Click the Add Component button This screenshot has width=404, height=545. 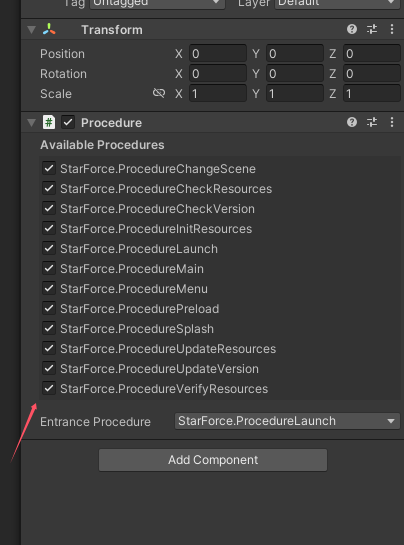coord(213,460)
